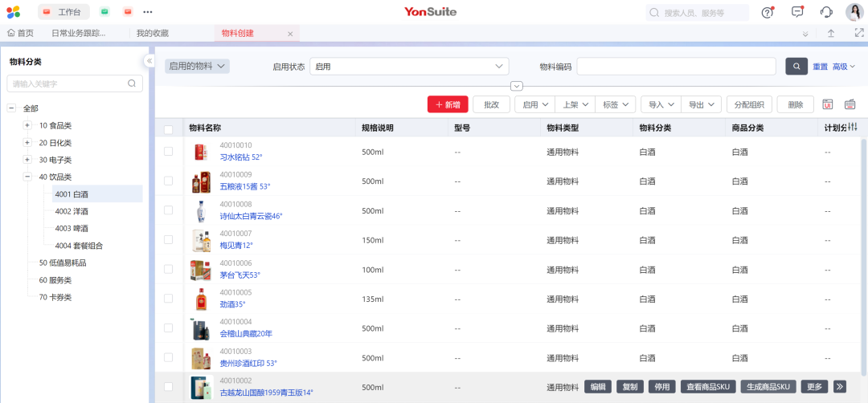Open the 标签 toolbar dropdown
868x403 pixels.
coord(615,104)
